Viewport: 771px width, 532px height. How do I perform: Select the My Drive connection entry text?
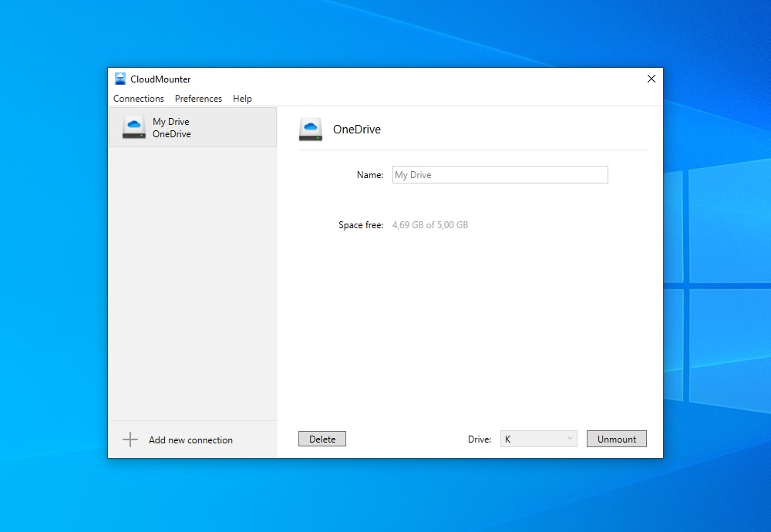tap(171, 122)
